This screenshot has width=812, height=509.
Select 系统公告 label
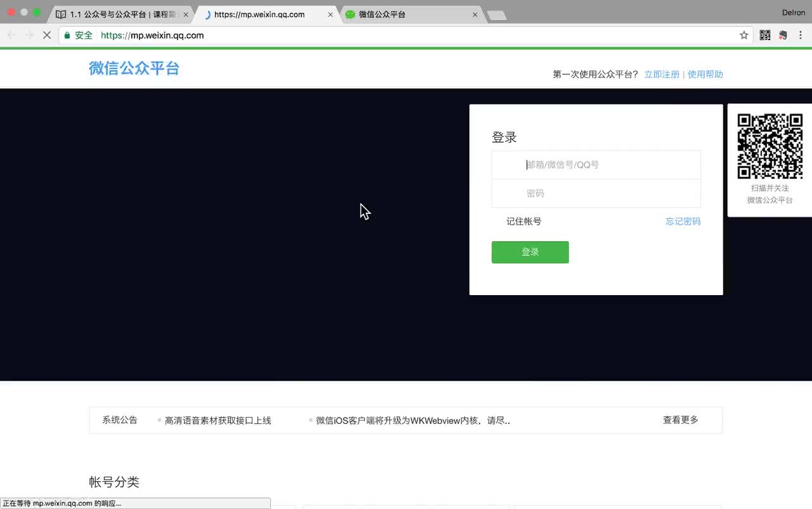(x=120, y=420)
